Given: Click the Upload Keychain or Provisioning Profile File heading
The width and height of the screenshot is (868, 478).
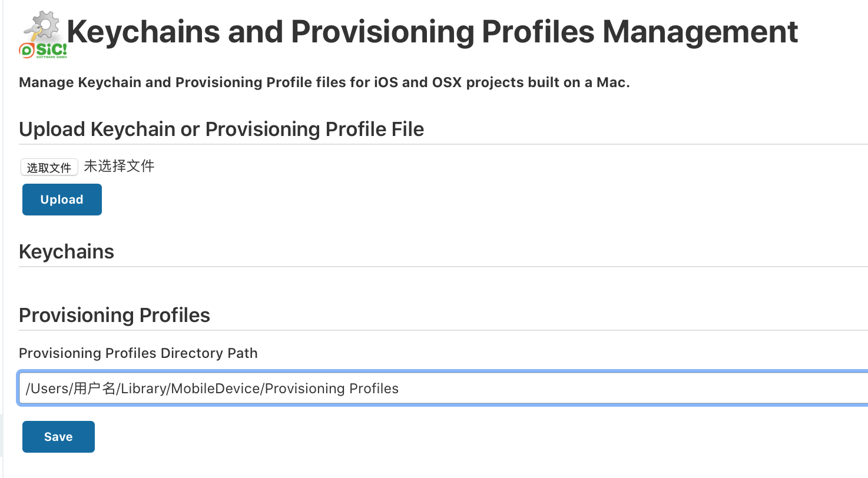Looking at the screenshot, I should point(221,130).
